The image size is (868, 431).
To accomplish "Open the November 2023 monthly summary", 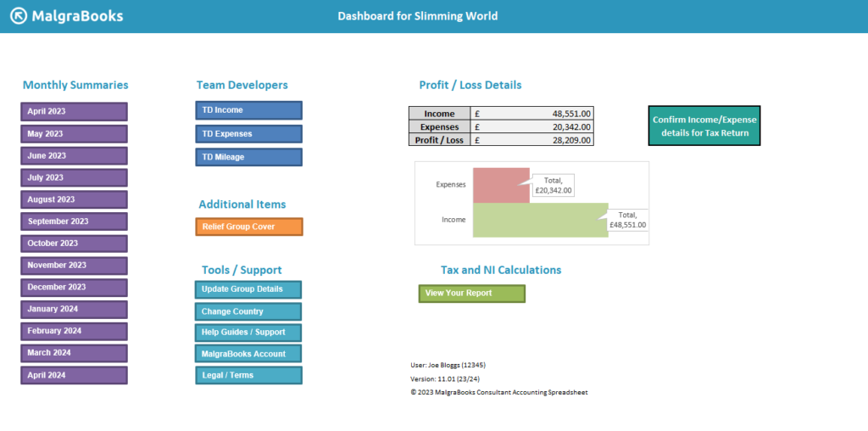I will [x=75, y=266].
